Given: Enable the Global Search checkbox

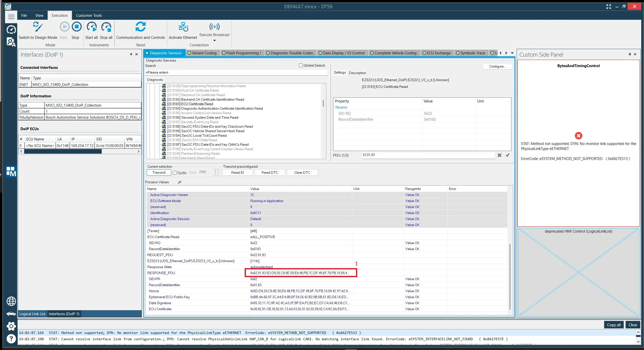Looking at the screenshot, I should click(301, 65).
